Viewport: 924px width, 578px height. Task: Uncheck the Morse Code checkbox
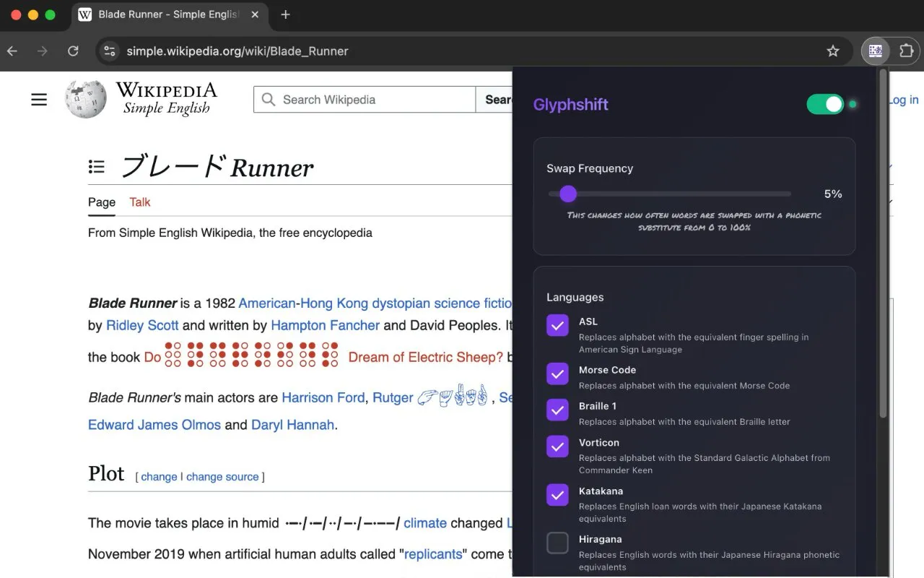pos(557,374)
